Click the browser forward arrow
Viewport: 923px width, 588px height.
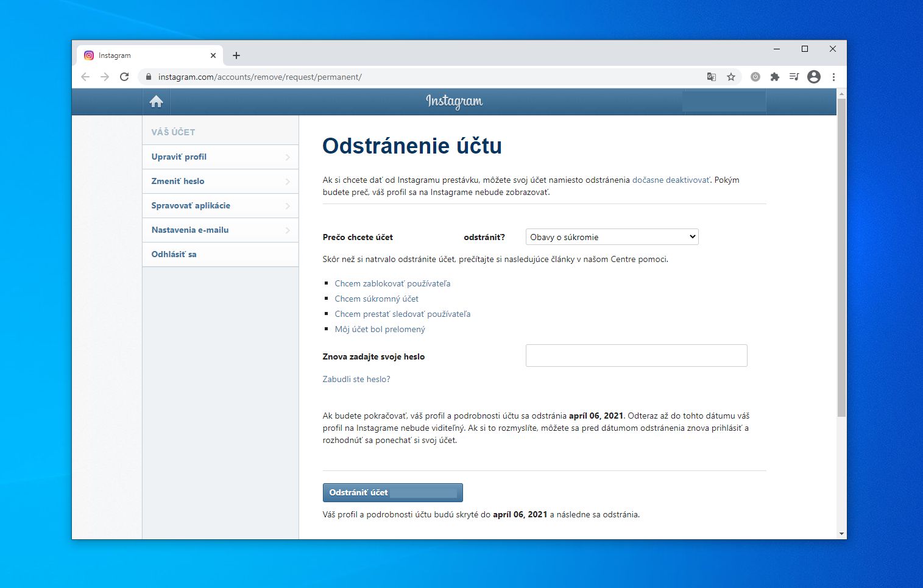[105, 77]
